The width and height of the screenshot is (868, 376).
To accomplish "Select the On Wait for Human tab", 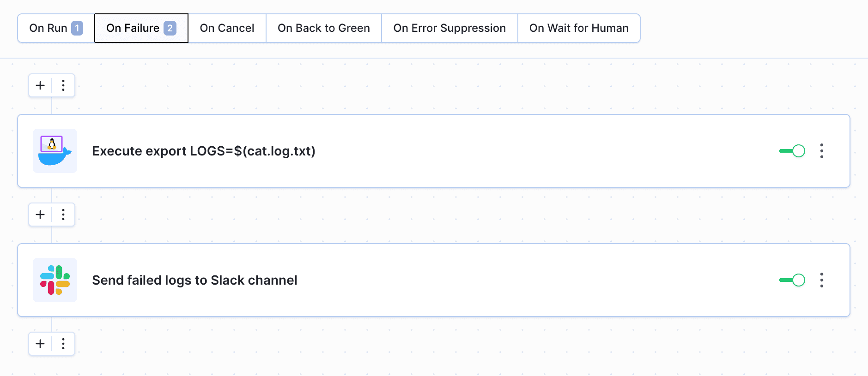I will (x=578, y=28).
